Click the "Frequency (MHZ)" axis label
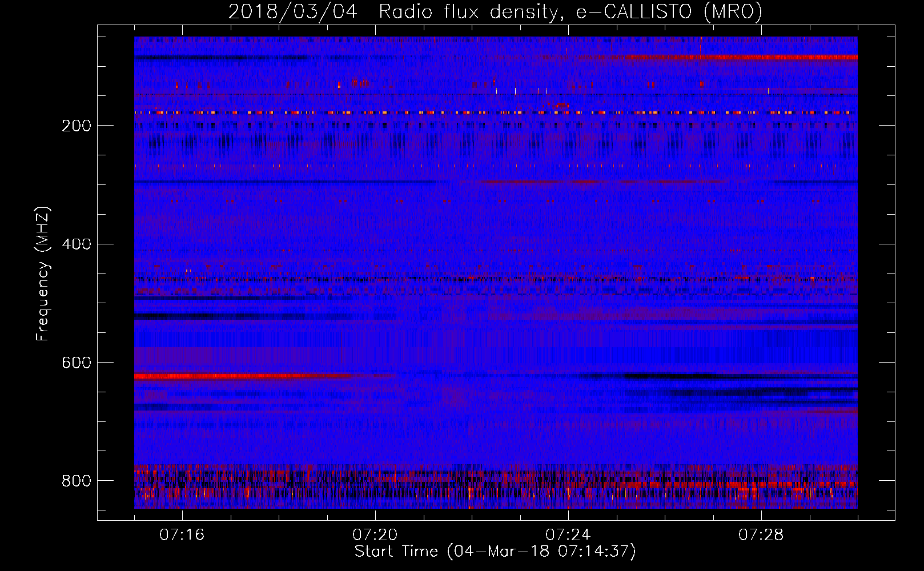Image resolution: width=924 pixels, height=571 pixels. [43, 274]
